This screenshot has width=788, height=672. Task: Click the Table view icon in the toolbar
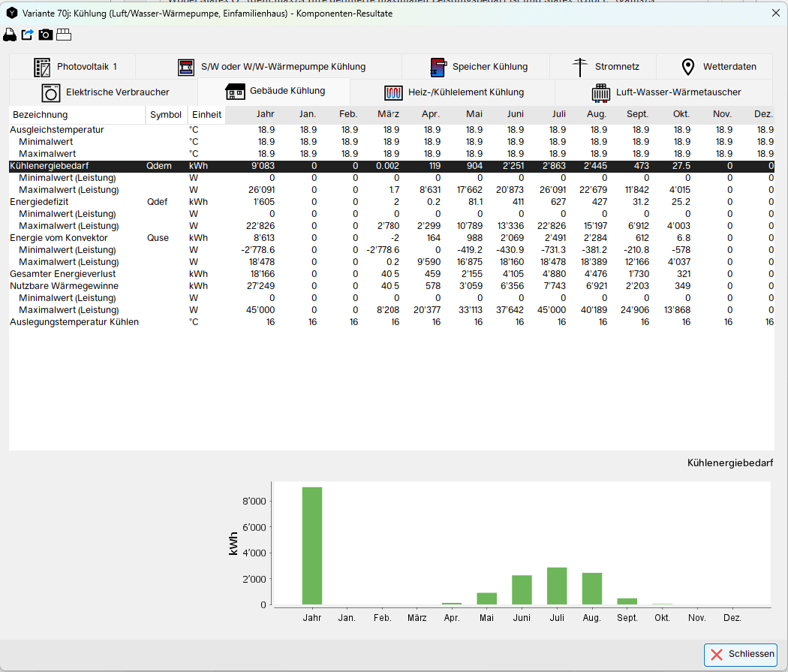pyautogui.click(x=64, y=34)
